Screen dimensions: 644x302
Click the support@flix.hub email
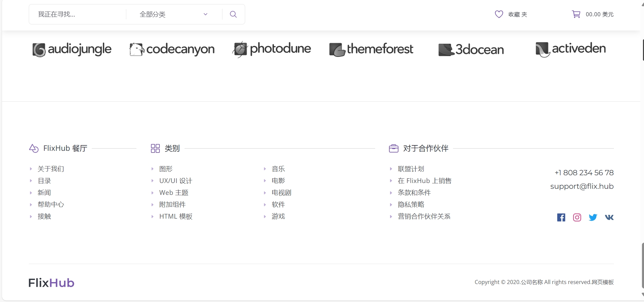[582, 186]
